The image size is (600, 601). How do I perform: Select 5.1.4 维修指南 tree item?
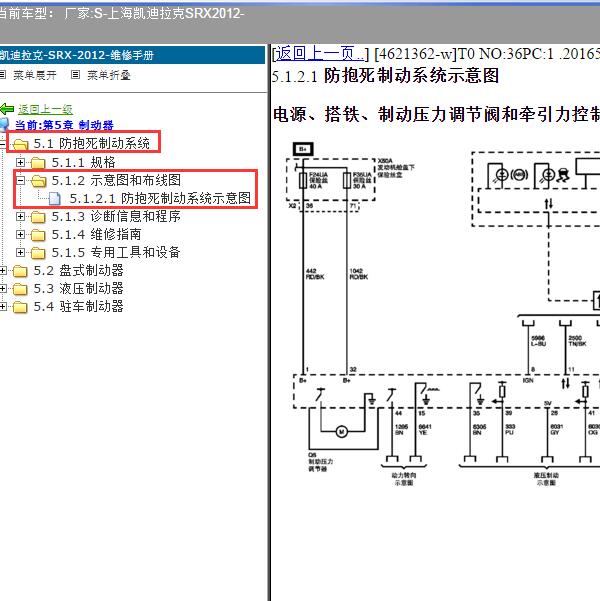tap(96, 235)
